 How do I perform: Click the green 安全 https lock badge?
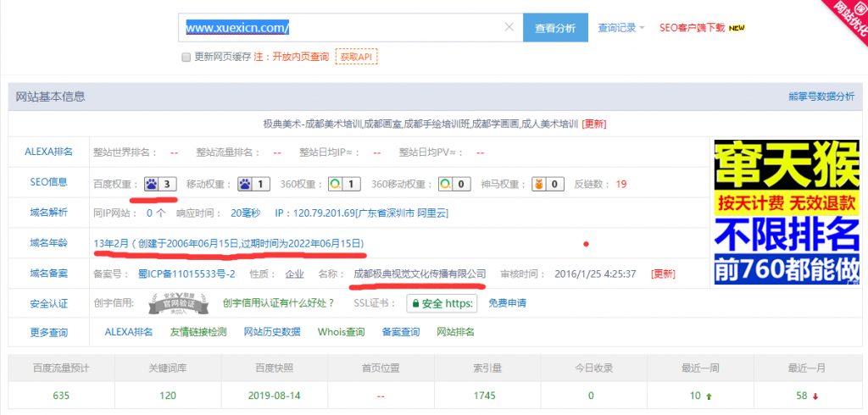442,303
